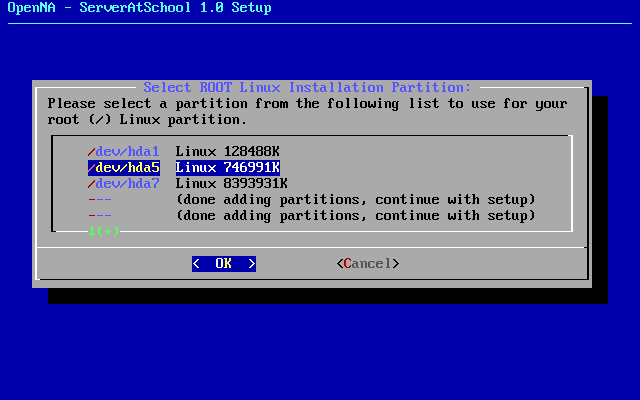Image resolution: width=640 pixels, height=400 pixels.
Task: Click the Linux 8393931K size label
Action: 231,184
